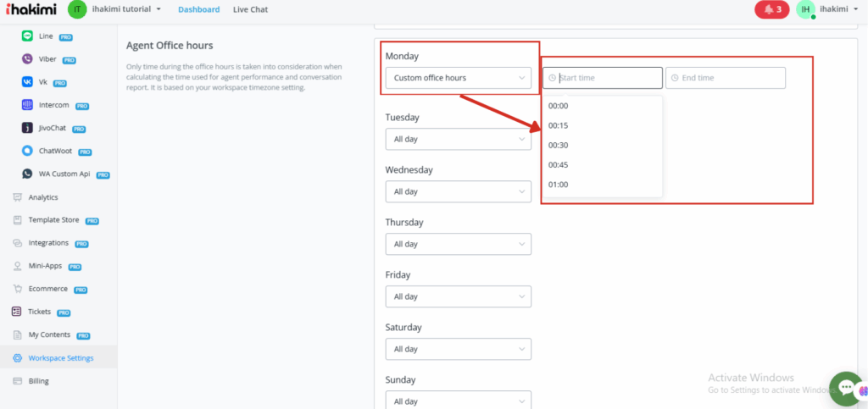Screen dimensions: 868x409
Task: Click the notification bell badge
Action: coord(771,9)
